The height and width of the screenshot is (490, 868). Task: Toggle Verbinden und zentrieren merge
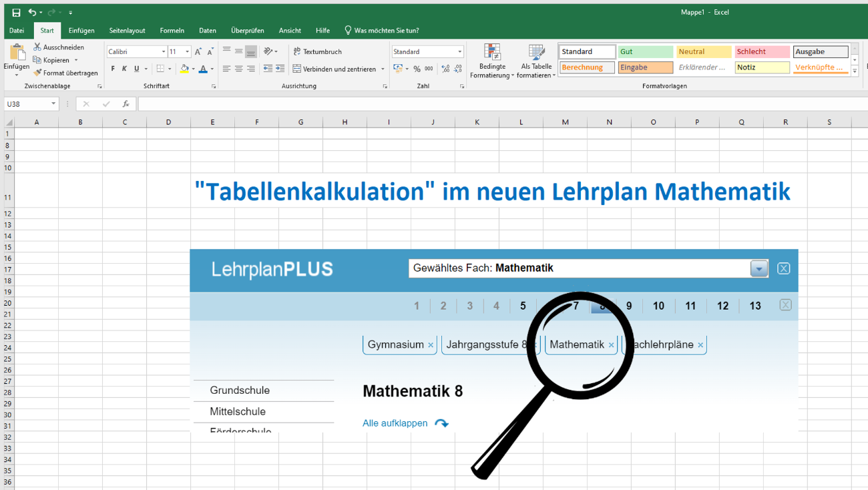point(334,69)
